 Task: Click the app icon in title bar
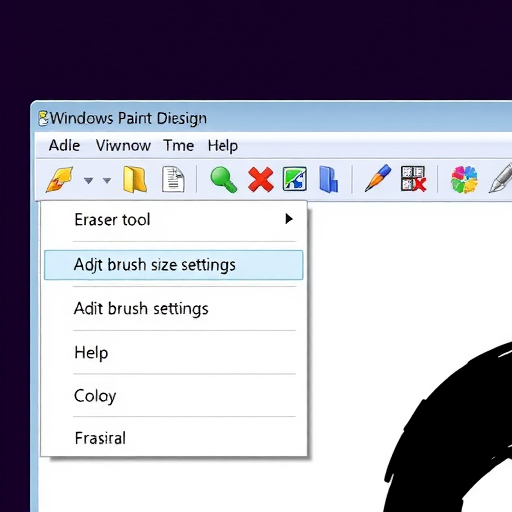click(43, 119)
